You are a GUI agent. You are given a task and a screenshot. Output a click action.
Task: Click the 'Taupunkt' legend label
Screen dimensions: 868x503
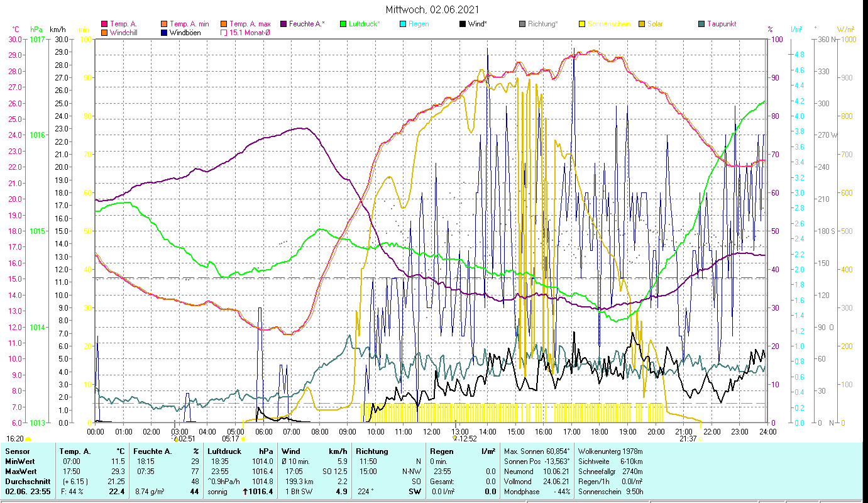click(x=722, y=24)
